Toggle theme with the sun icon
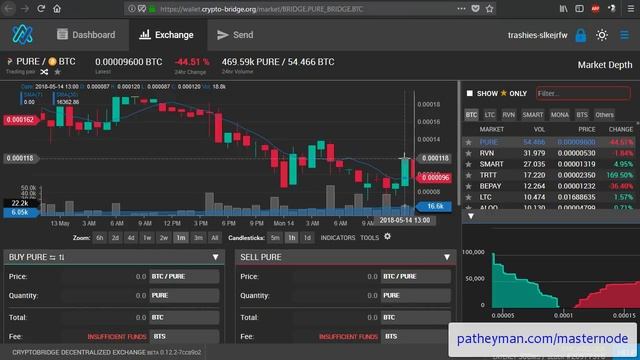 tap(602, 35)
